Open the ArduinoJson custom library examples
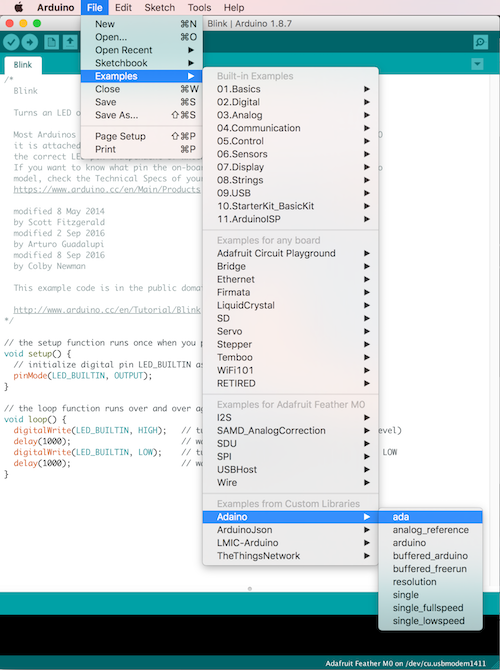 pyautogui.click(x=291, y=530)
